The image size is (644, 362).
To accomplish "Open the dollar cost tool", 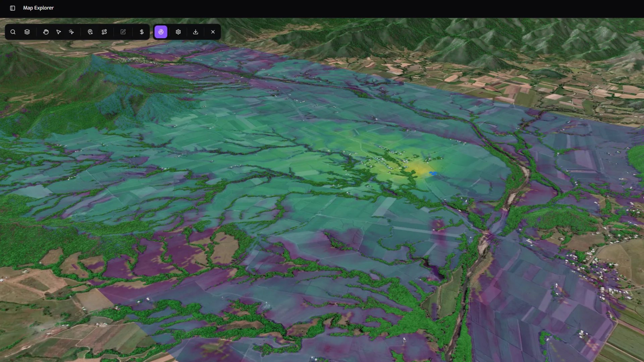I will (x=142, y=32).
